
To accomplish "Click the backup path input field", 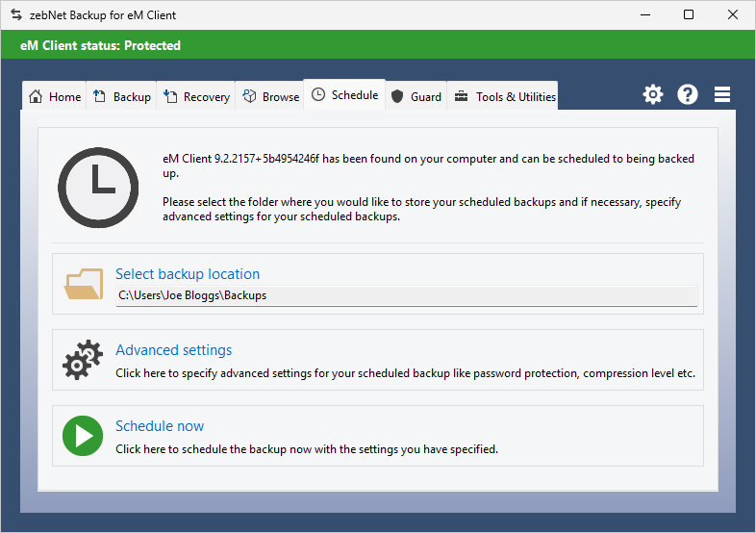I will [406, 296].
